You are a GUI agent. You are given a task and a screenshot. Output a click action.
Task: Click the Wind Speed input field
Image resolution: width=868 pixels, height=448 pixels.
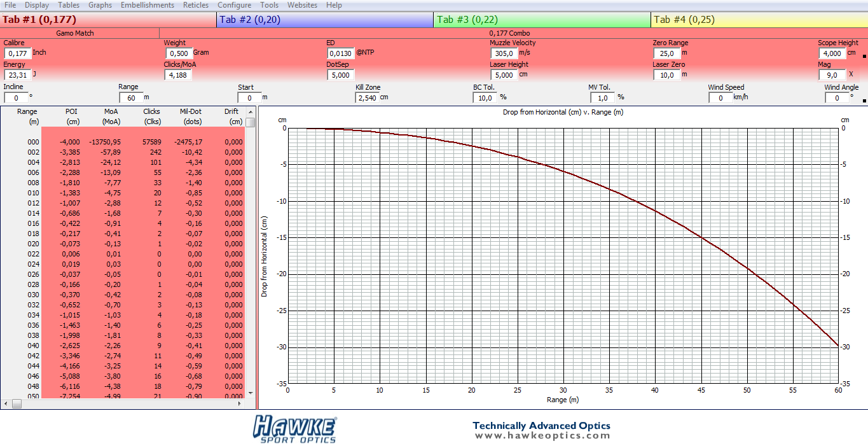(x=719, y=98)
